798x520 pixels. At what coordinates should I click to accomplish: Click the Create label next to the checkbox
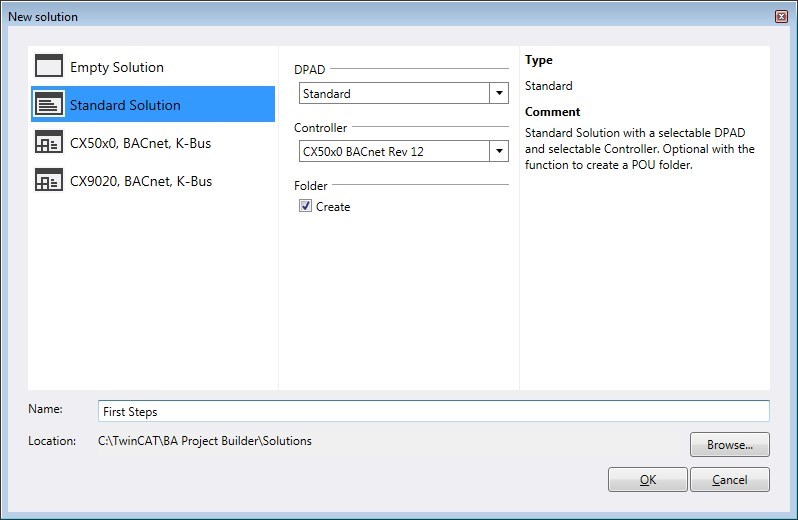pos(333,207)
